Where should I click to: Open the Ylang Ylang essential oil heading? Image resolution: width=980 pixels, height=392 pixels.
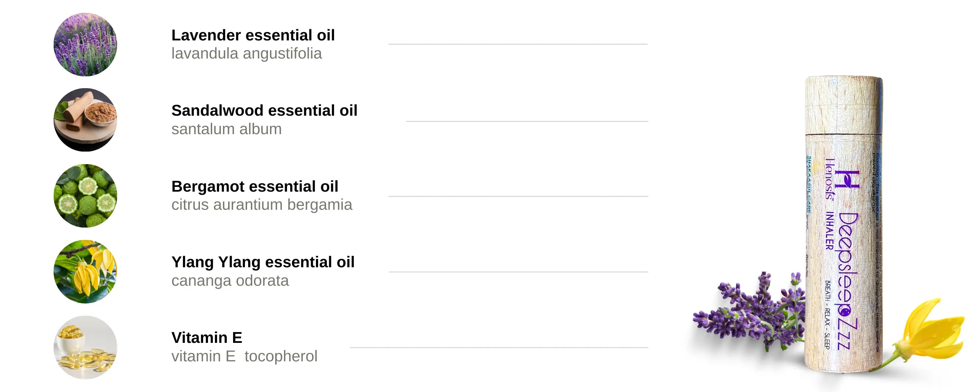pyautogui.click(x=263, y=262)
